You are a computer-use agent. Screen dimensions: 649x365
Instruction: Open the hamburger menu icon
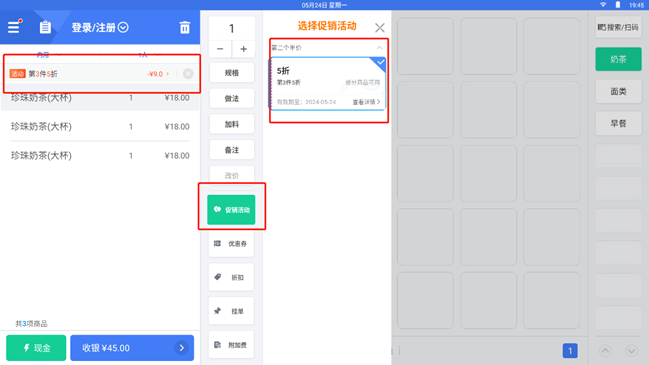14,27
